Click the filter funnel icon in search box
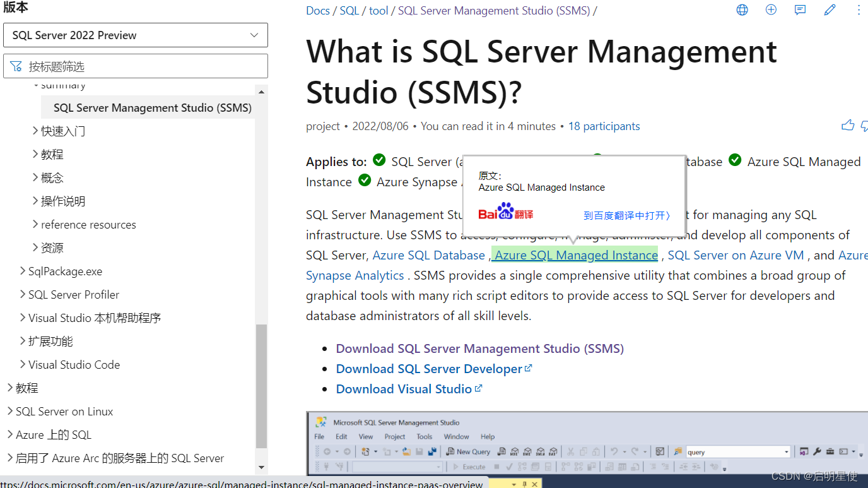This screenshot has width=868, height=488. click(x=16, y=66)
